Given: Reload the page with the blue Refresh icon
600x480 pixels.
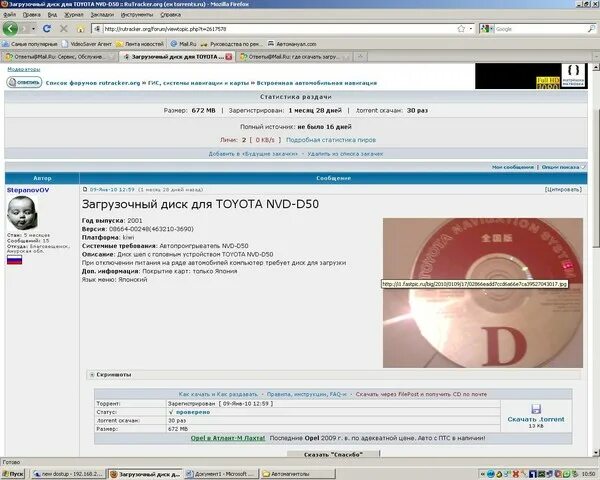Looking at the screenshot, I should (x=47, y=29).
